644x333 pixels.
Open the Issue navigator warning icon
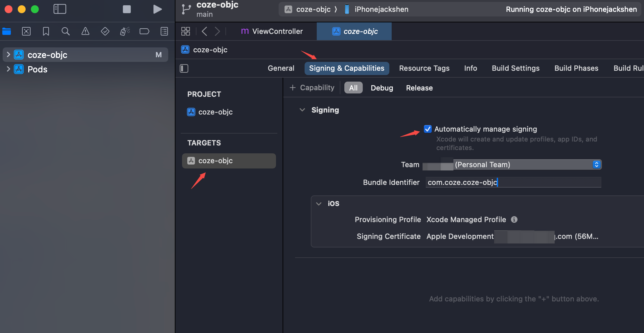click(x=85, y=31)
